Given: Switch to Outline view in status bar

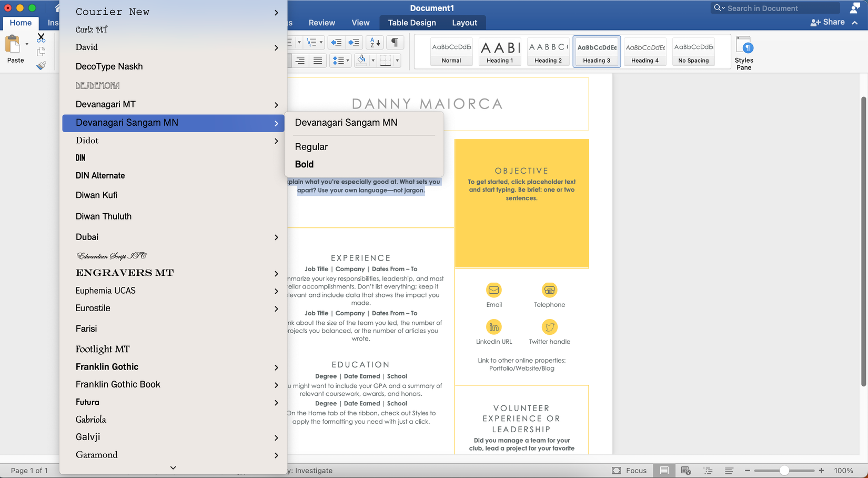Looking at the screenshot, I should tap(708, 471).
